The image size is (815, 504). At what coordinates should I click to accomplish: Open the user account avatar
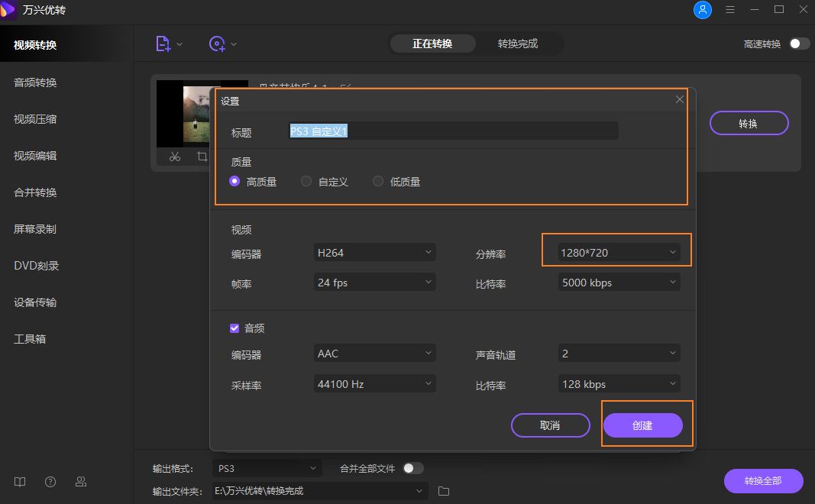tap(702, 9)
